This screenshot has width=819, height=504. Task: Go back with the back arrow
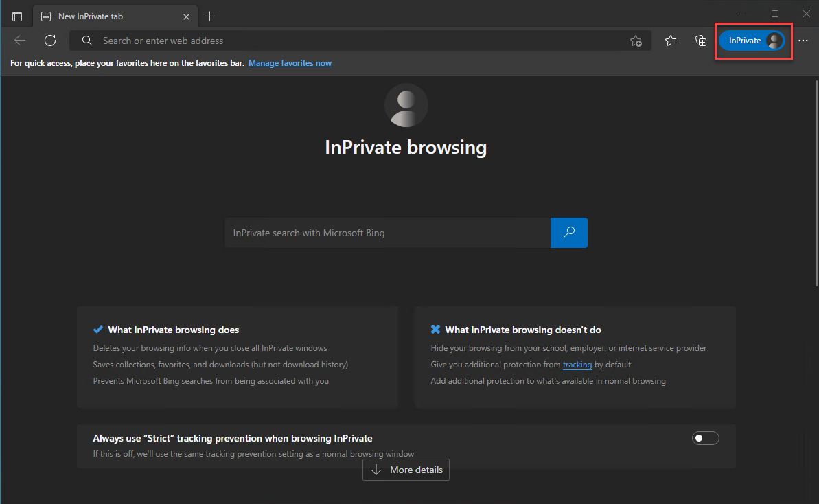pyautogui.click(x=20, y=41)
